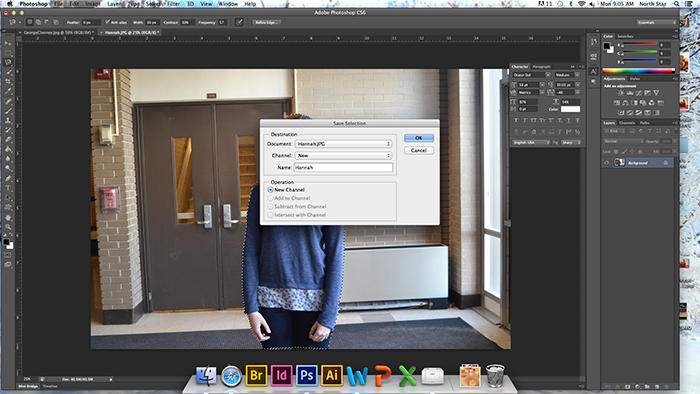The width and height of the screenshot is (700, 394).
Task: Add a Curves adjustment
Action: 638,93
